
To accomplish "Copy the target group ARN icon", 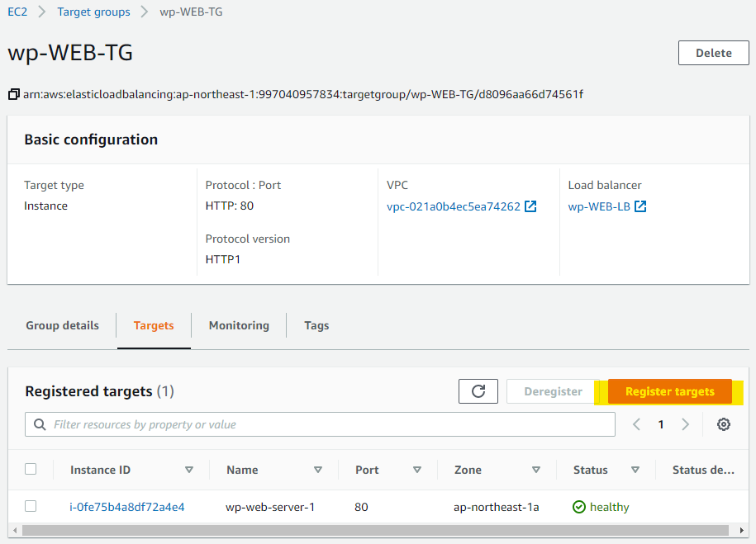I will pyautogui.click(x=13, y=94).
